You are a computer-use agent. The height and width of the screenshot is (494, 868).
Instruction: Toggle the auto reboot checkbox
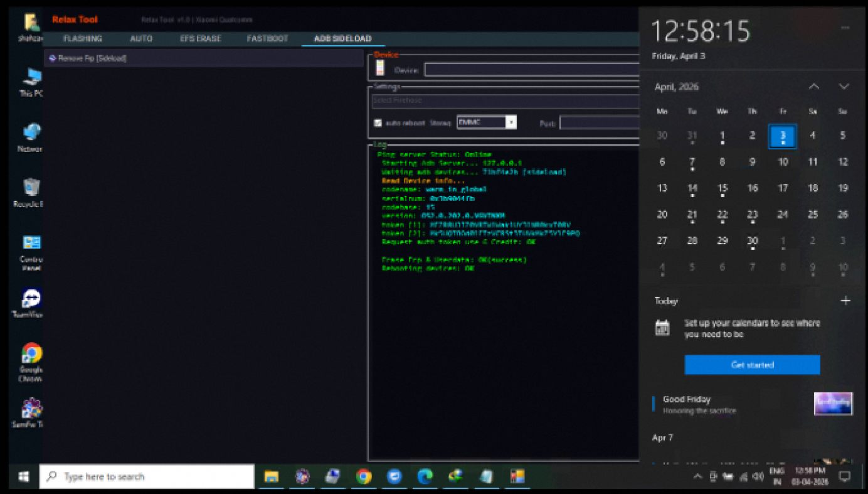click(x=378, y=123)
